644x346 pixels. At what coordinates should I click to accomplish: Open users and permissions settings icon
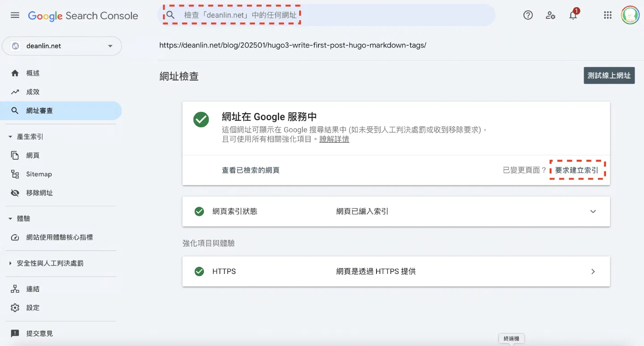tap(551, 15)
